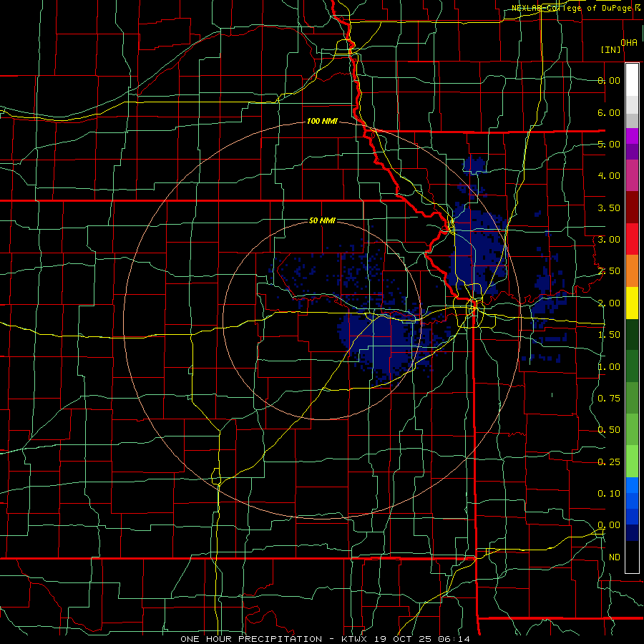Image resolution: width=644 pixels, height=644 pixels.
Task: Click the 3.50 legend value
Action: pyautogui.click(x=609, y=208)
